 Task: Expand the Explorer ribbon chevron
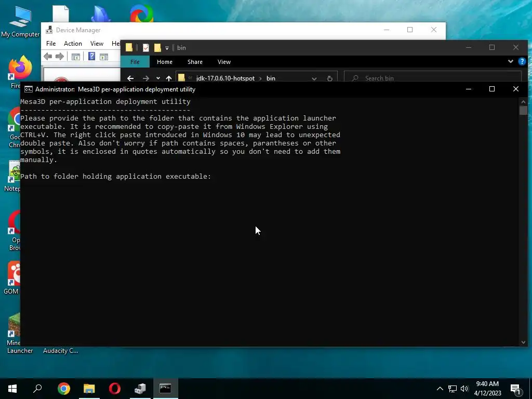[511, 61]
